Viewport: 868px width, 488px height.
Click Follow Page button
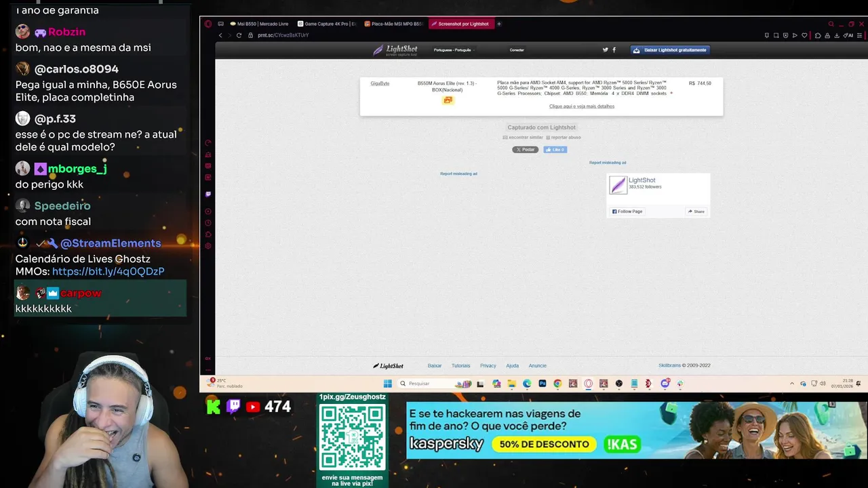point(627,211)
